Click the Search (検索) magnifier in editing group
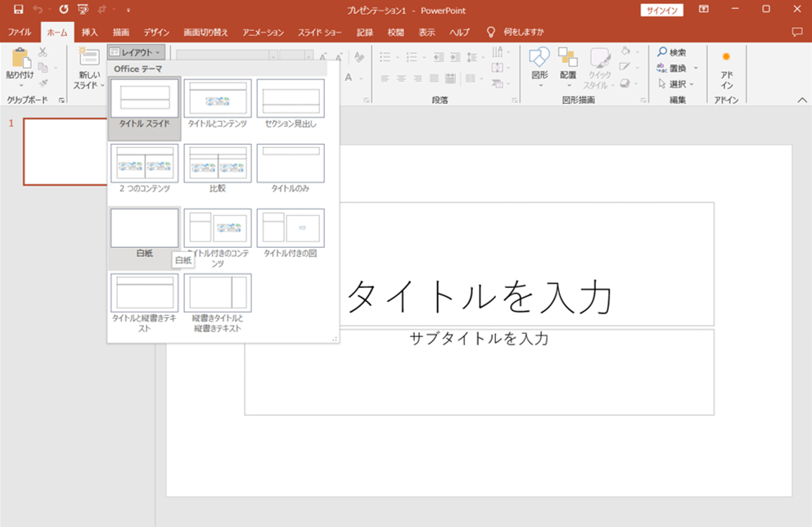 point(664,52)
